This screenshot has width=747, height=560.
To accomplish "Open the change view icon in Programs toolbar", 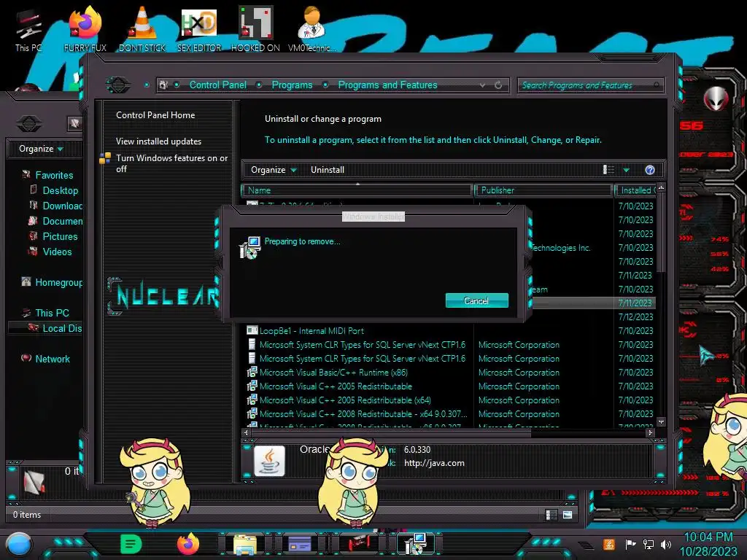I will [x=609, y=170].
